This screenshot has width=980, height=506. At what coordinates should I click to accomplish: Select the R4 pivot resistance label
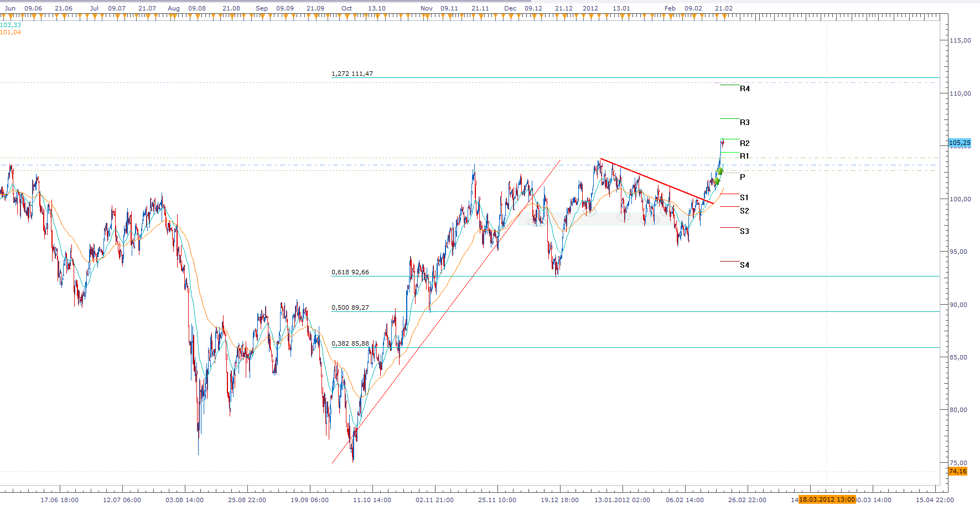[x=744, y=88]
